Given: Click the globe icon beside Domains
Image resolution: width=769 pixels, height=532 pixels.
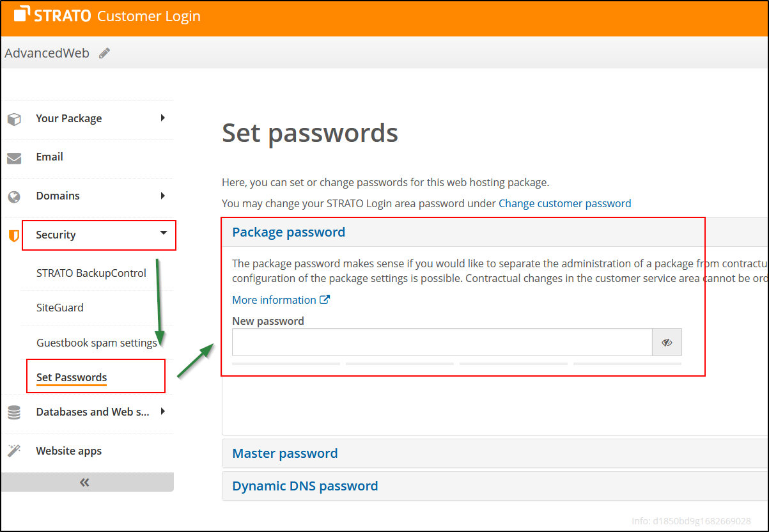Looking at the screenshot, I should point(14,196).
